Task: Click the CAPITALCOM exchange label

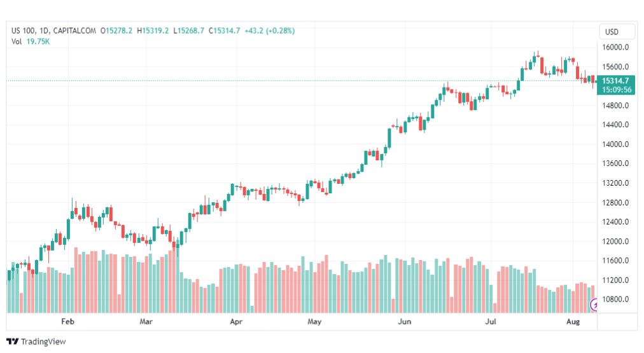Action: point(74,31)
